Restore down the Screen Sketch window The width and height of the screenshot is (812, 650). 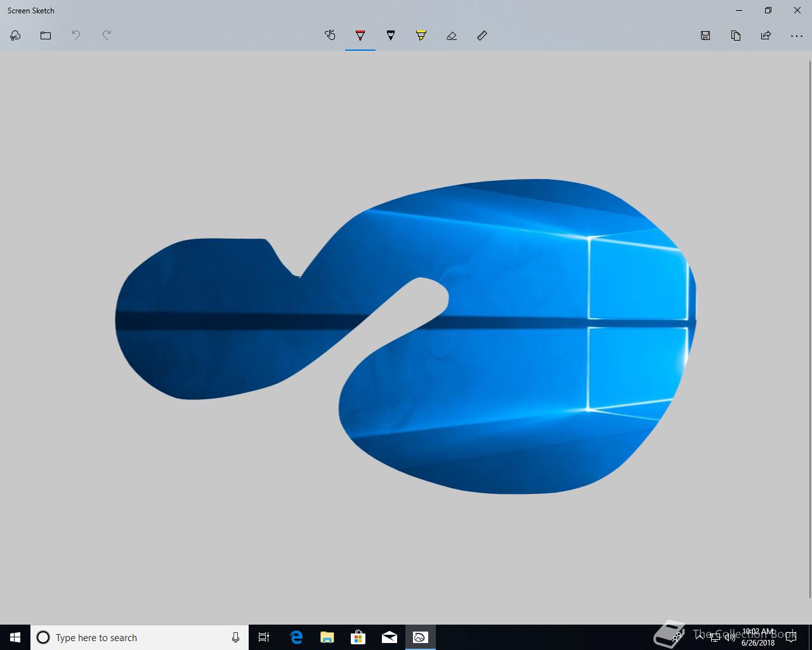[x=768, y=10]
